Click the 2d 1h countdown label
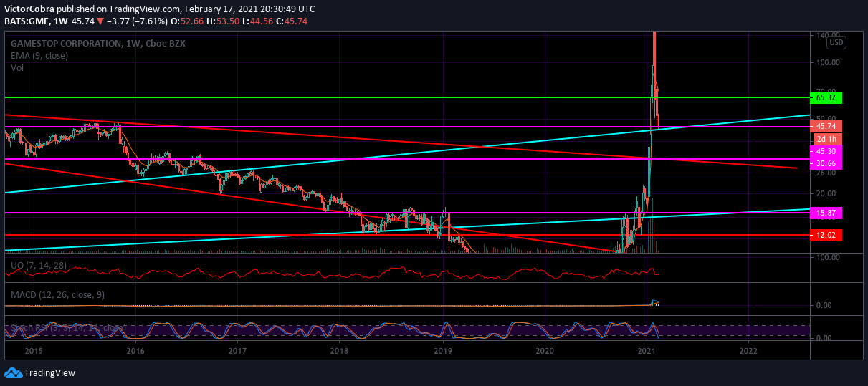The image size is (868, 386). [826, 139]
